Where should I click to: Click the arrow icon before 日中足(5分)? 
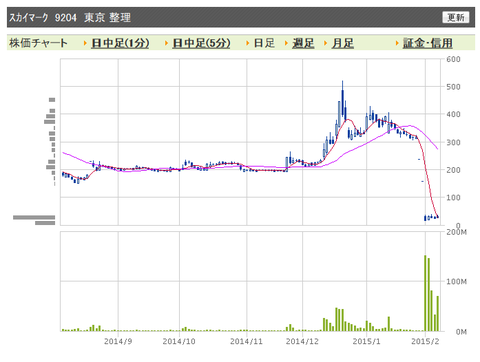click(x=166, y=43)
